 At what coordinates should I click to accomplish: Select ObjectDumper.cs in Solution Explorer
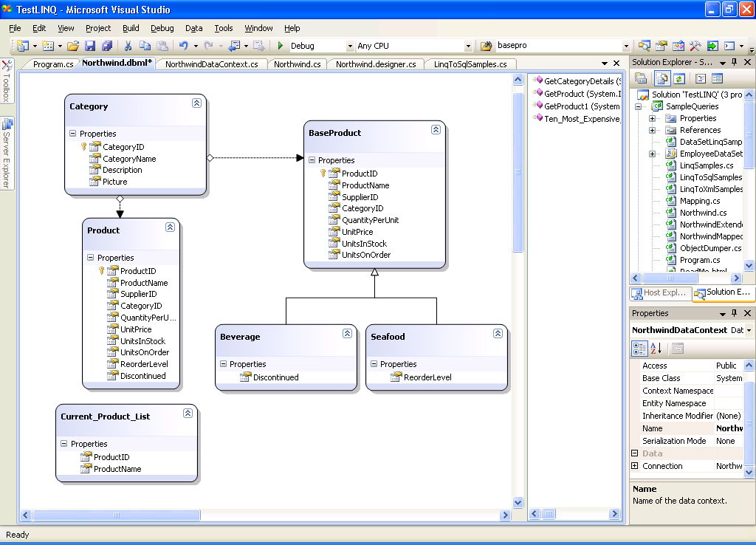[711, 248]
